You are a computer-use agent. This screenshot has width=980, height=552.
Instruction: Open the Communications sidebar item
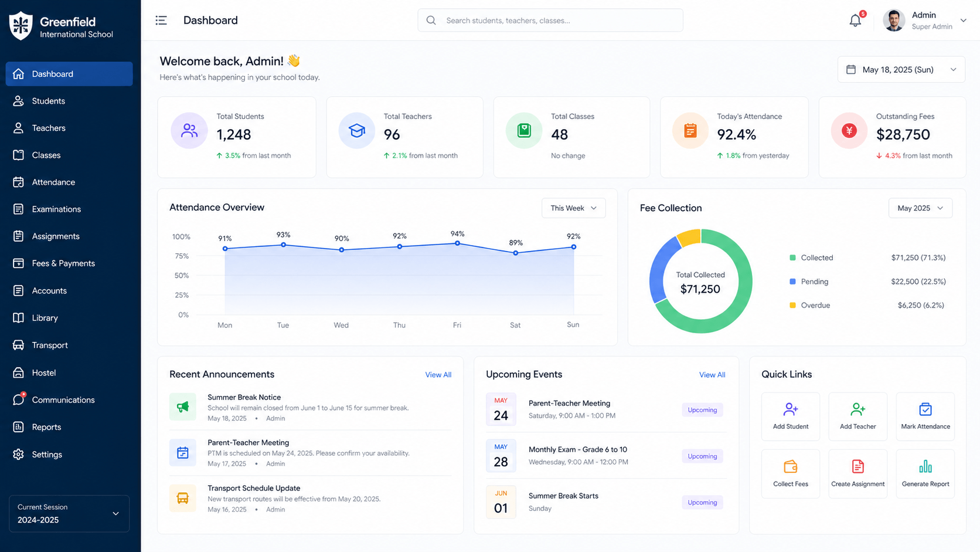coord(63,400)
